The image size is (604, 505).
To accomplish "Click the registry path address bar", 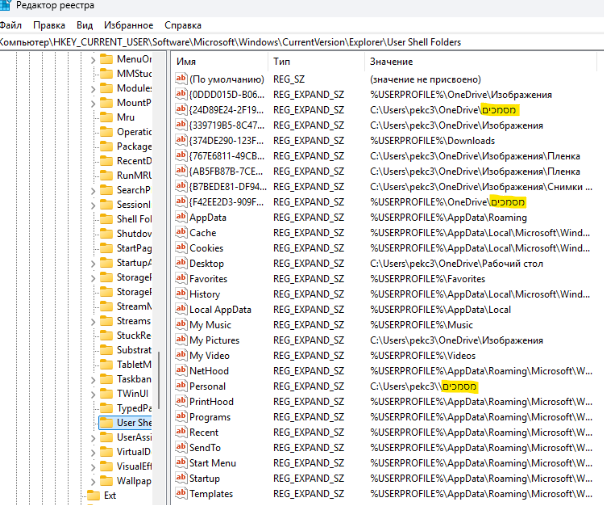I will click(x=302, y=42).
